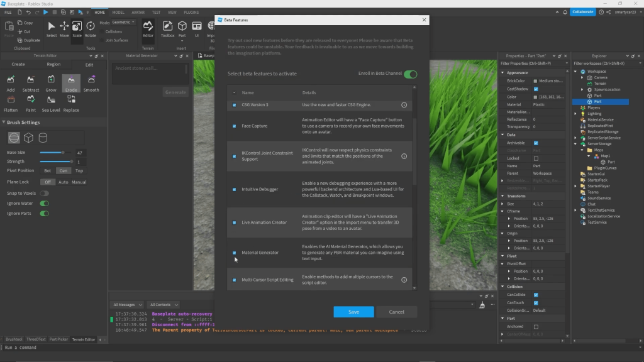The width and height of the screenshot is (644, 362).
Task: Expand the Lighting node in Explorer
Action: [x=576, y=114]
